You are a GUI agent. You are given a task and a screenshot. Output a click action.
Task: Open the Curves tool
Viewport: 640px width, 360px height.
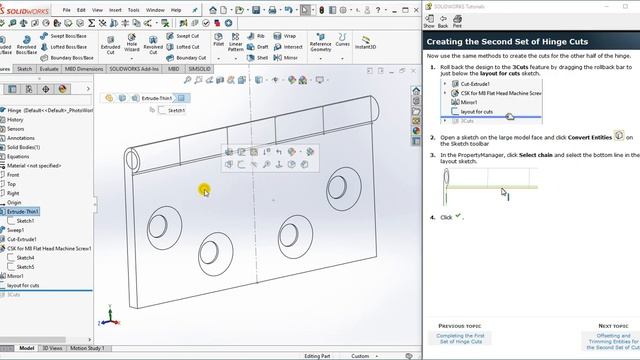click(342, 40)
